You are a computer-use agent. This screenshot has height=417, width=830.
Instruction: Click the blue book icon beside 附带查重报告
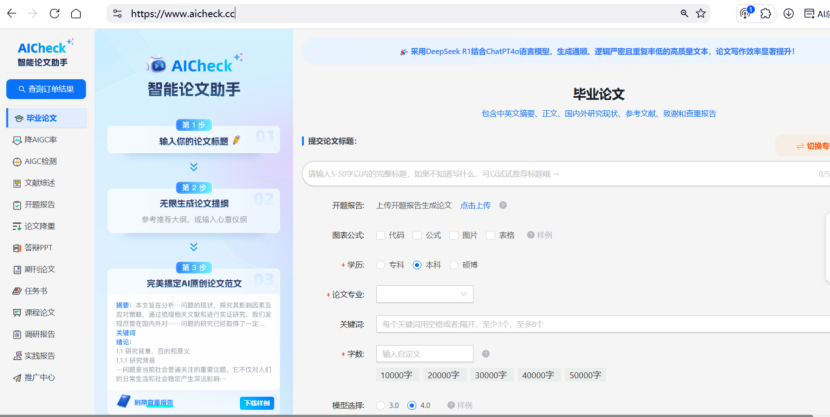click(x=123, y=402)
